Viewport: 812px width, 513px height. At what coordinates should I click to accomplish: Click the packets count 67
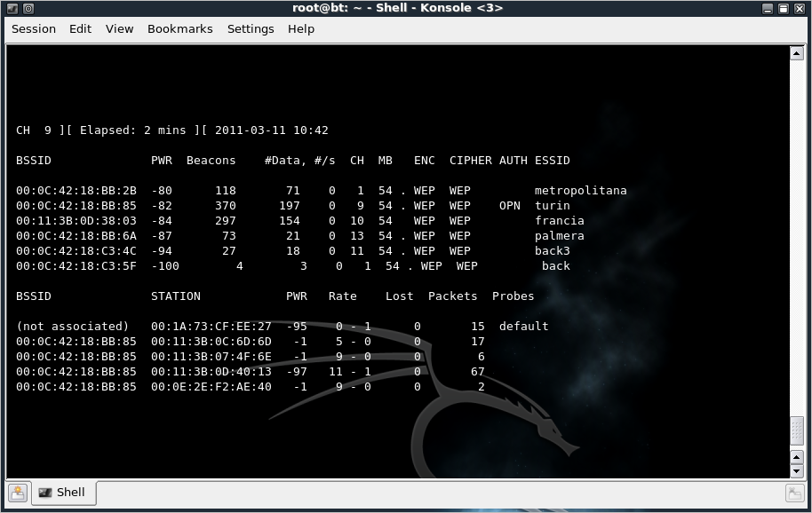click(477, 371)
